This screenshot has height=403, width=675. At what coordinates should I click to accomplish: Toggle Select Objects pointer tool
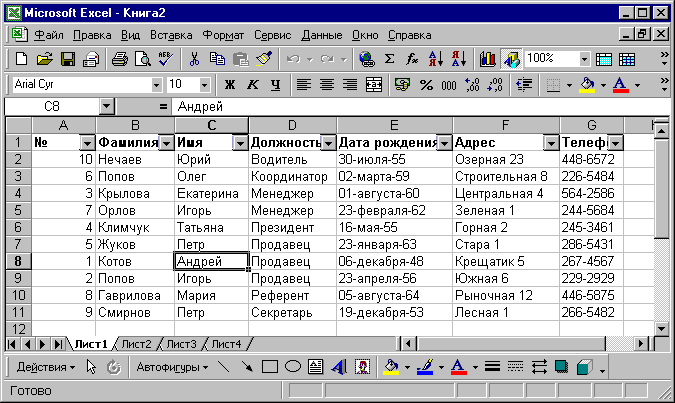pyautogui.click(x=91, y=367)
